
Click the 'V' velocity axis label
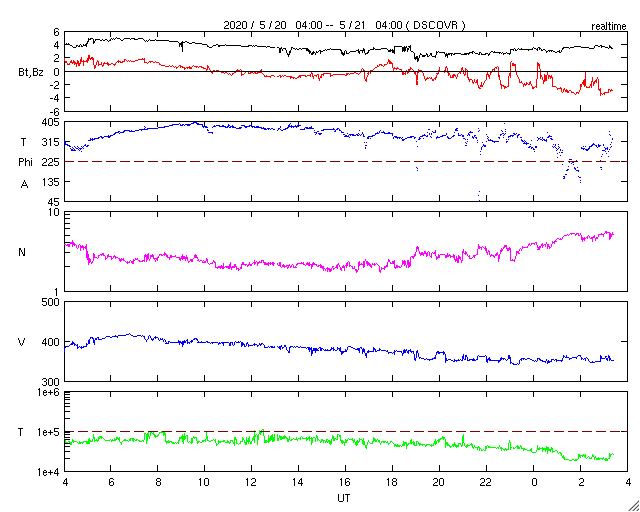22,342
